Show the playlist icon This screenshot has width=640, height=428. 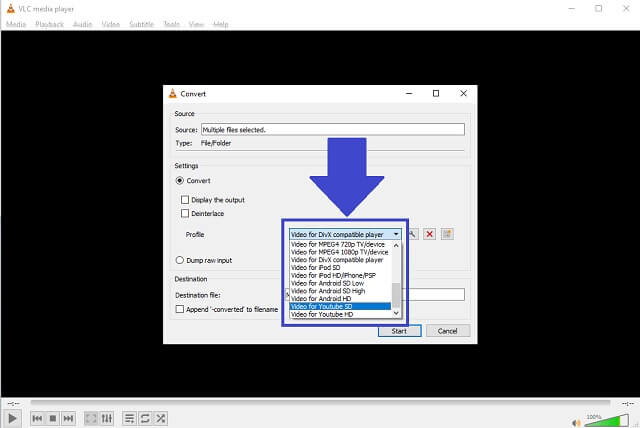tap(129, 419)
